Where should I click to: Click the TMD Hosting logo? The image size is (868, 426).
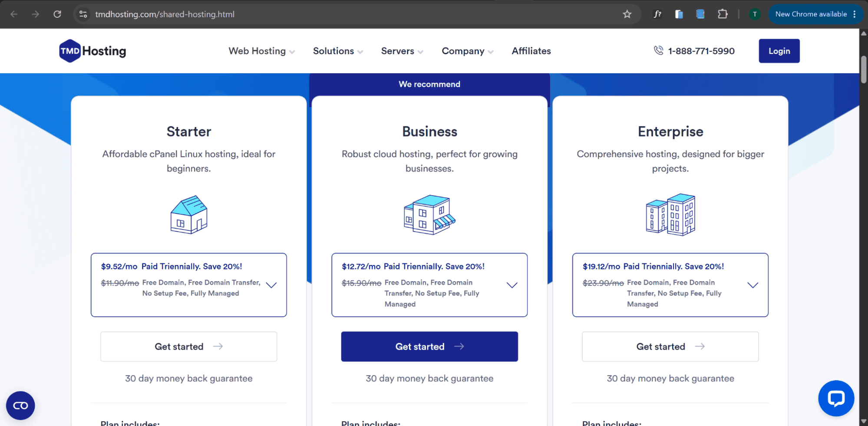92,51
